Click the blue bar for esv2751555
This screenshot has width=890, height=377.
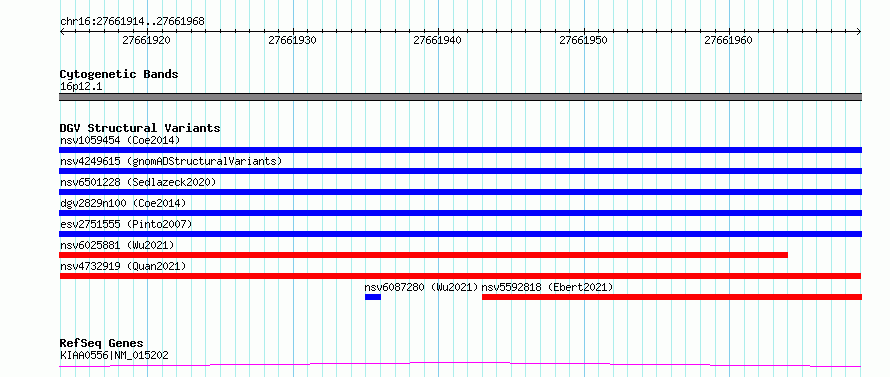pyautogui.click(x=460, y=234)
